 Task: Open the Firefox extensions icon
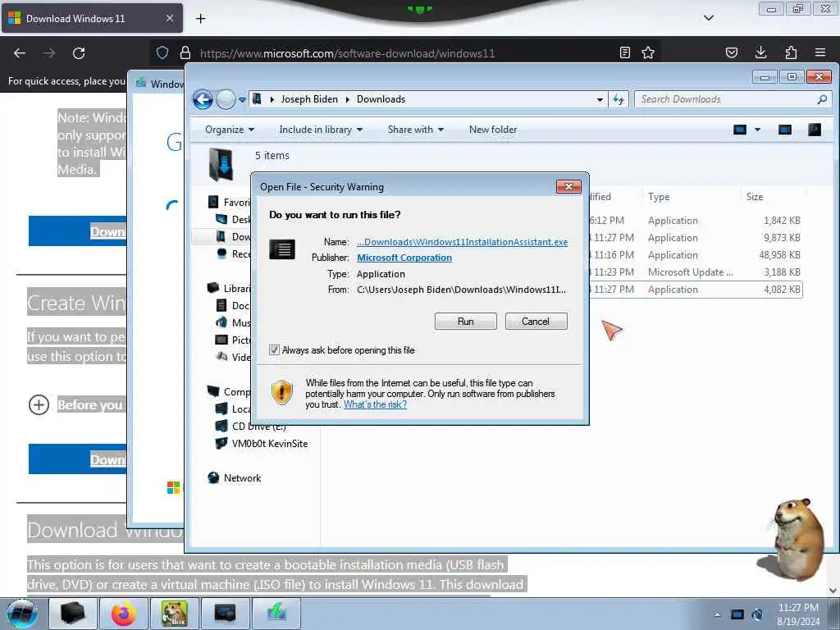tap(791, 52)
